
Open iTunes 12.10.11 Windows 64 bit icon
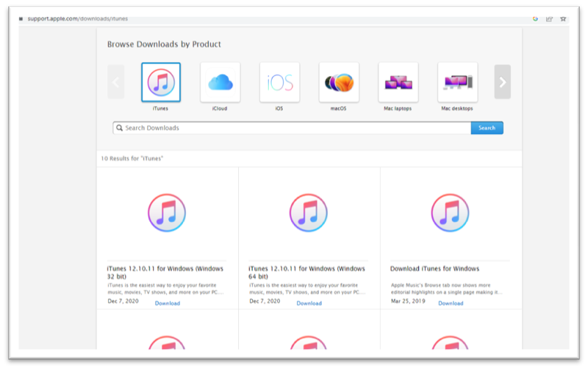click(x=309, y=212)
